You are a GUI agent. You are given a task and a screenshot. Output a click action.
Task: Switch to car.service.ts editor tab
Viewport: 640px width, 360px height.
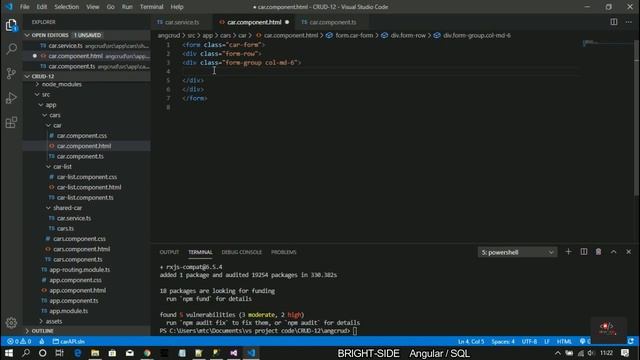(x=182, y=22)
